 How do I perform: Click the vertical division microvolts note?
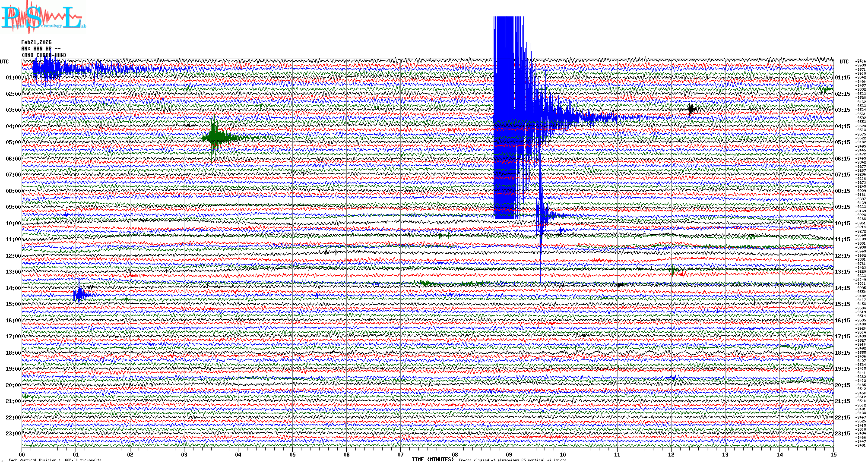pos(55,460)
